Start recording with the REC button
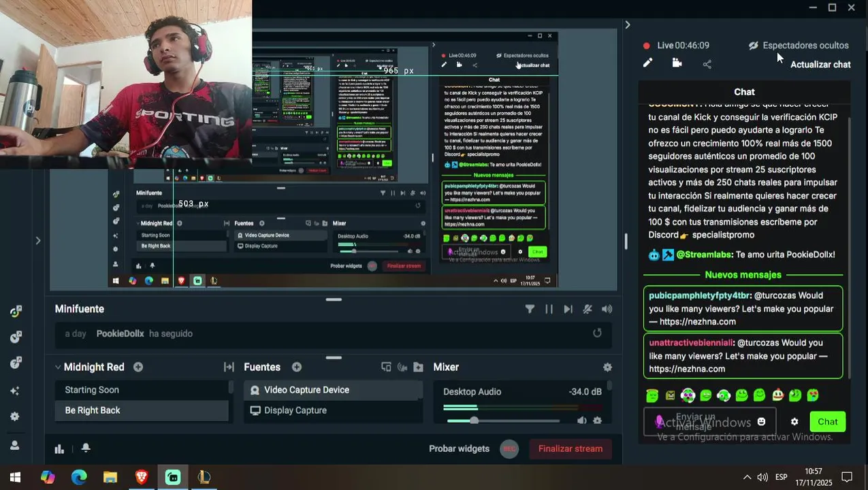868x490 pixels. [x=509, y=448]
